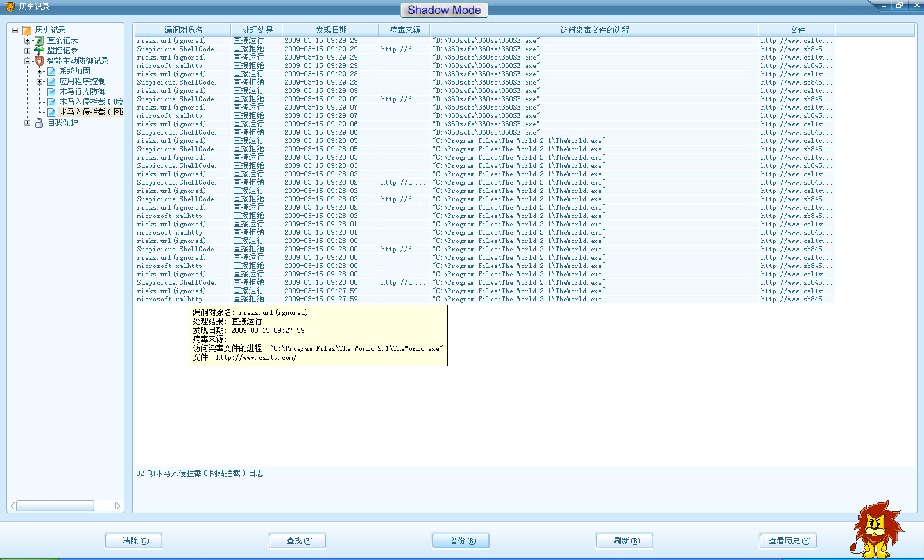
Task: Click the 查杀记录 scan record icon
Action: point(39,40)
